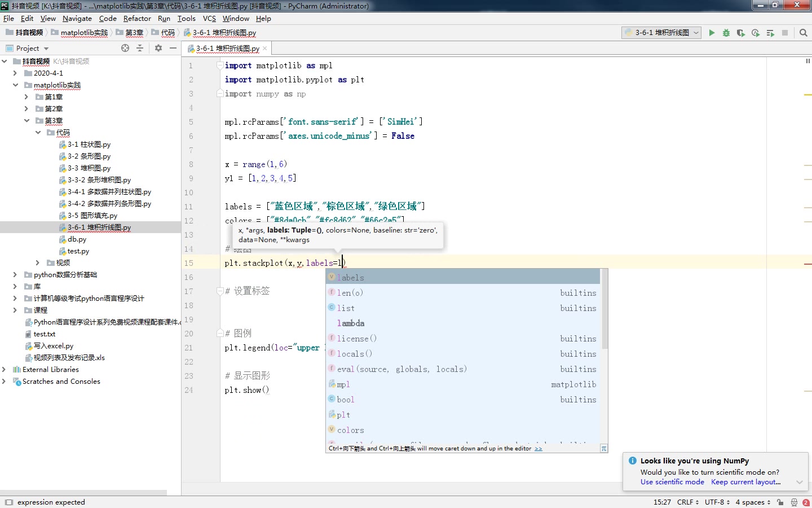Click red error stripe mark on line 15
The height and width of the screenshot is (508, 812).
pyautogui.click(x=807, y=264)
